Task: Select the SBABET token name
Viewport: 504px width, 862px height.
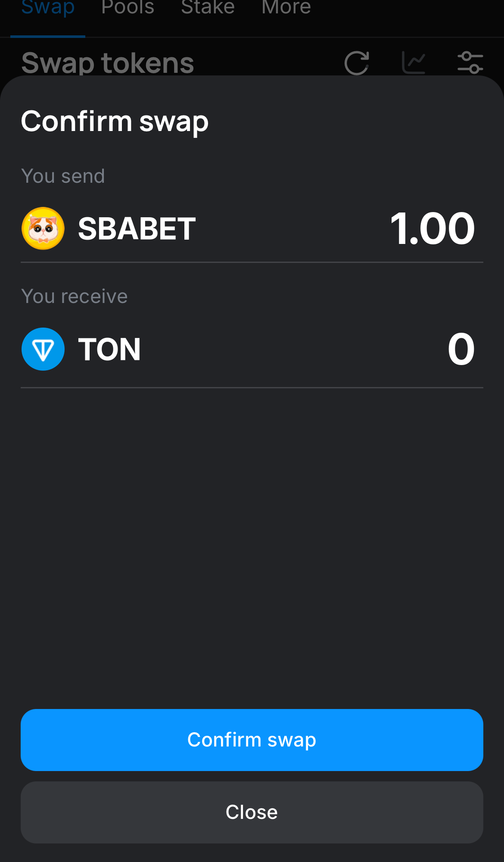Action: tap(137, 228)
